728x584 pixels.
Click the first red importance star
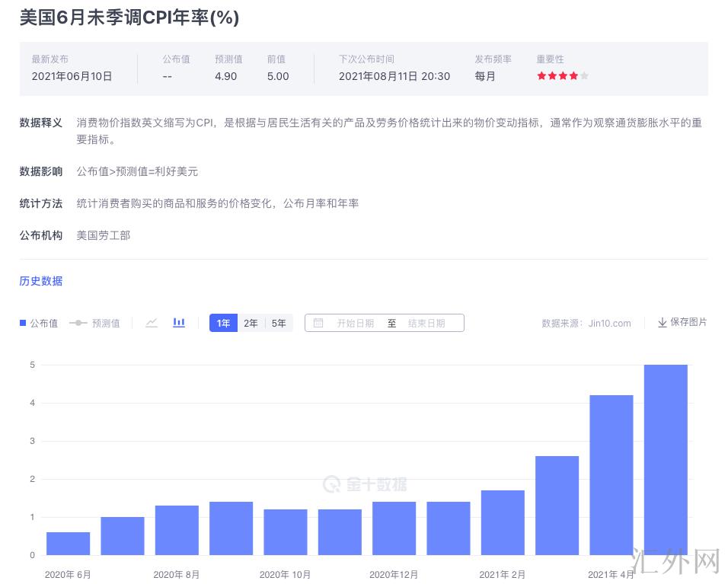541,76
